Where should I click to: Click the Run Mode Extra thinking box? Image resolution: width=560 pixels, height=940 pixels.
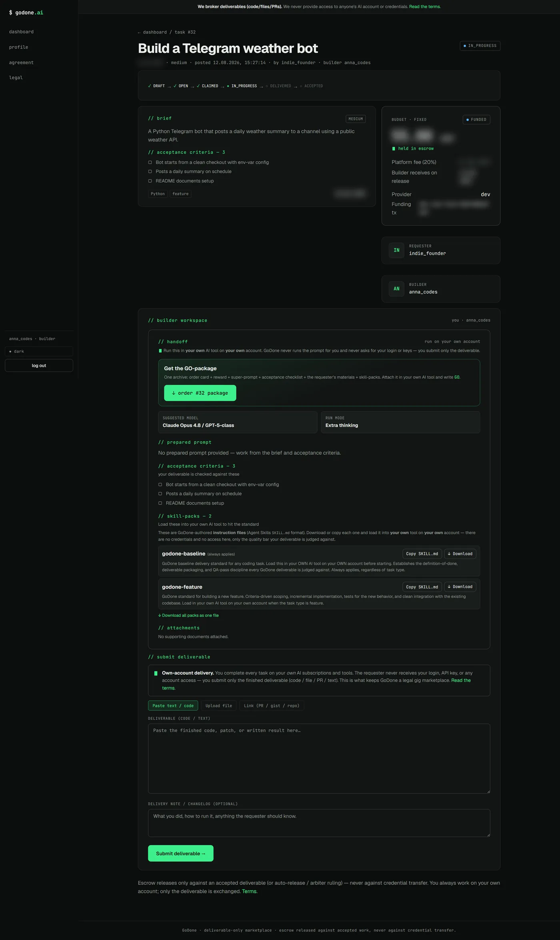tap(400, 422)
